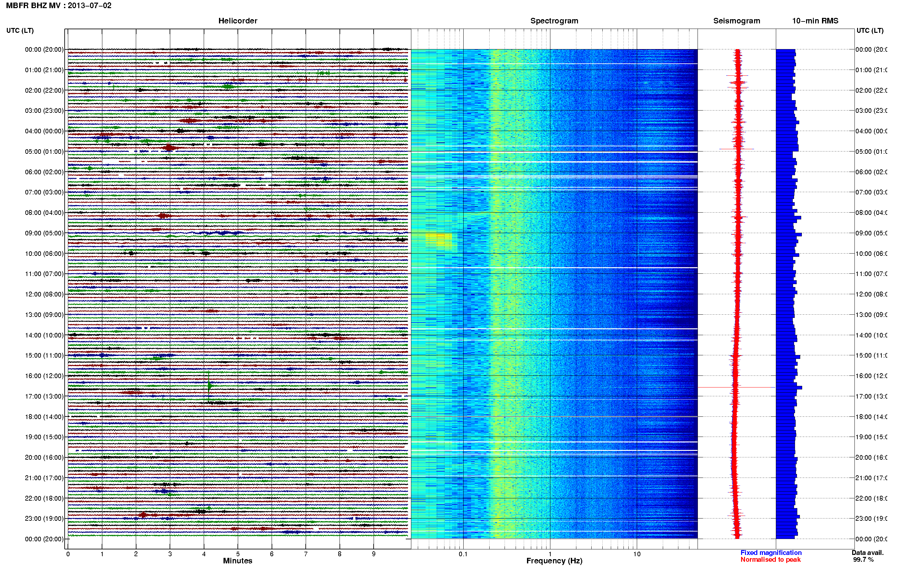The width and height of the screenshot is (924, 578).
Task: Click the 7 tick on Minutes axis
Action: coord(306,554)
